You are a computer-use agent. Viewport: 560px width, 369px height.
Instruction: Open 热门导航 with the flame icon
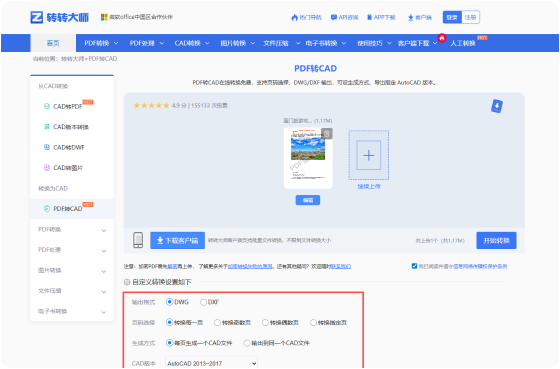306,17
